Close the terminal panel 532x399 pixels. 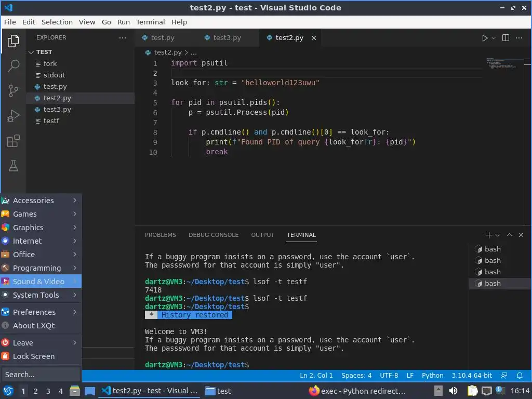coord(521,235)
